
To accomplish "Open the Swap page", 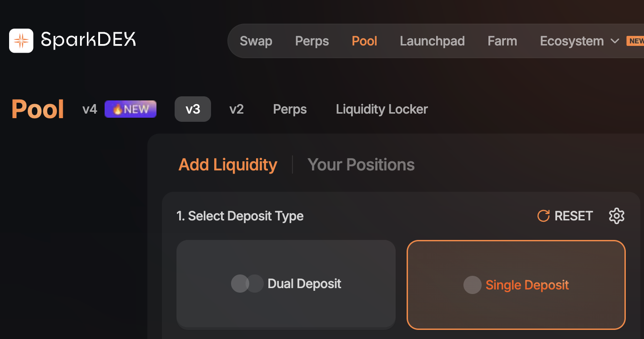I will (x=256, y=41).
